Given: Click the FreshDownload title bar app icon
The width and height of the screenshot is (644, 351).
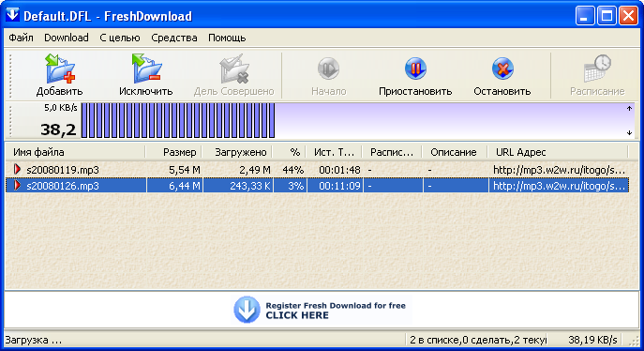Looking at the screenshot, I should tap(12, 15).
